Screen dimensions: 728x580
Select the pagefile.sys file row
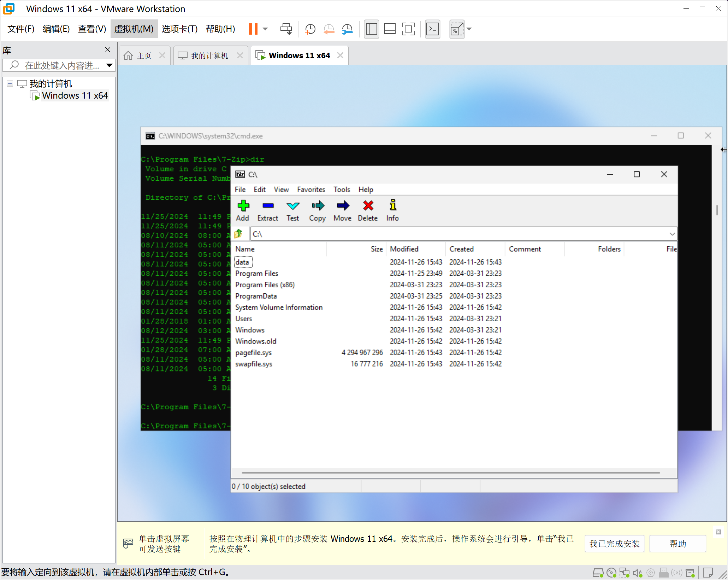coord(454,352)
